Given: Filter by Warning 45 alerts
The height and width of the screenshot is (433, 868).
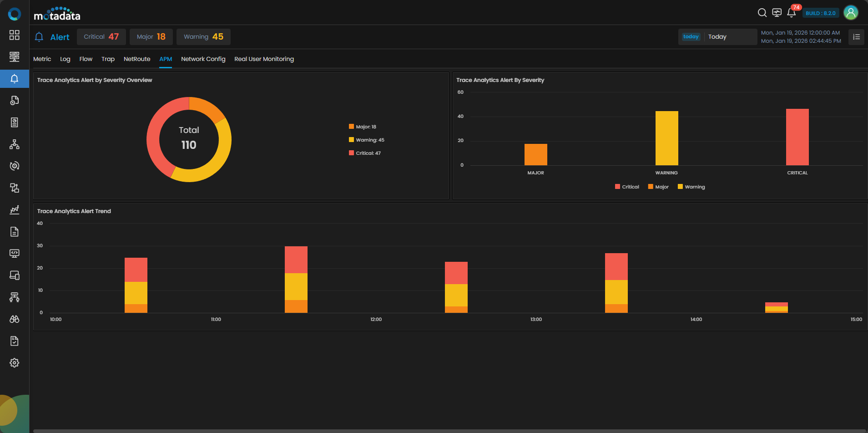Looking at the screenshot, I should click(203, 37).
